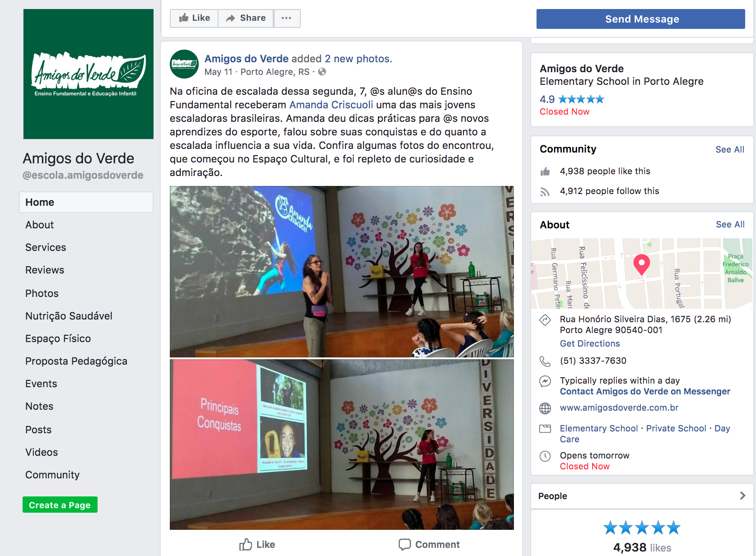This screenshot has height=556, width=756.
Task: Click the clock opening hours icon
Action: 545,456
